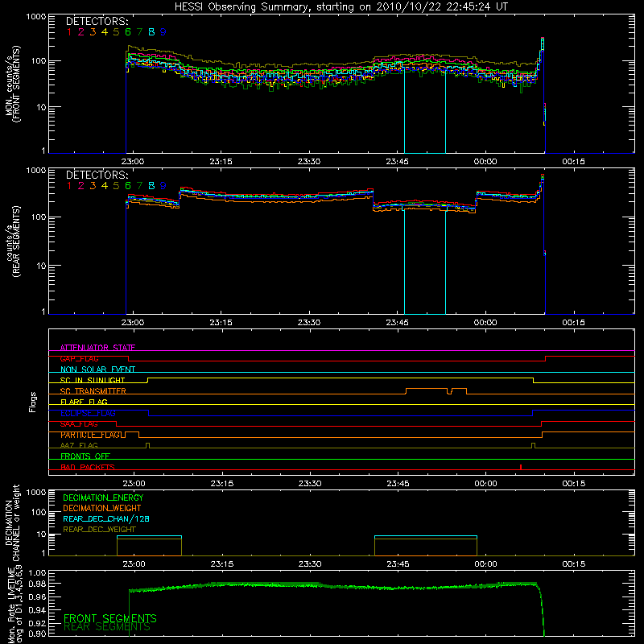Click the red BAD_PACKETS tick mark near 00:06
The image size is (644, 644).
(x=521, y=467)
